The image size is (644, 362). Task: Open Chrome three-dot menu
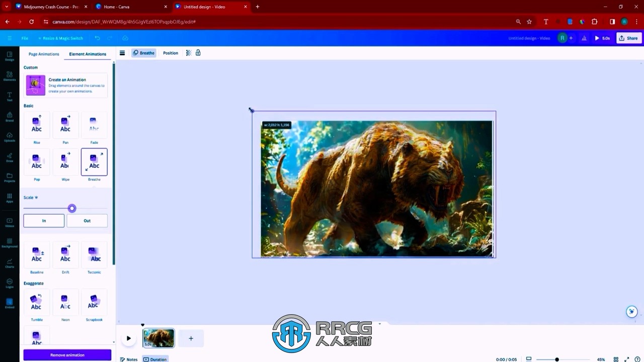(x=636, y=22)
